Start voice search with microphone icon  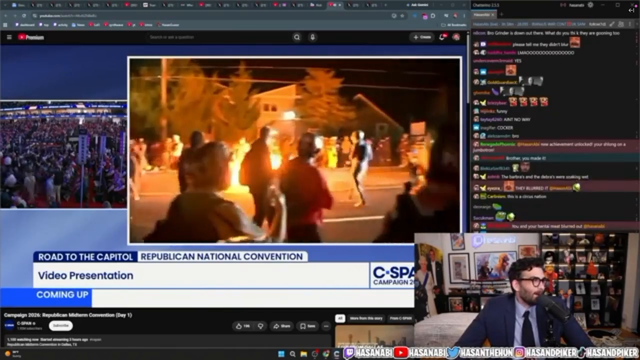click(x=313, y=37)
